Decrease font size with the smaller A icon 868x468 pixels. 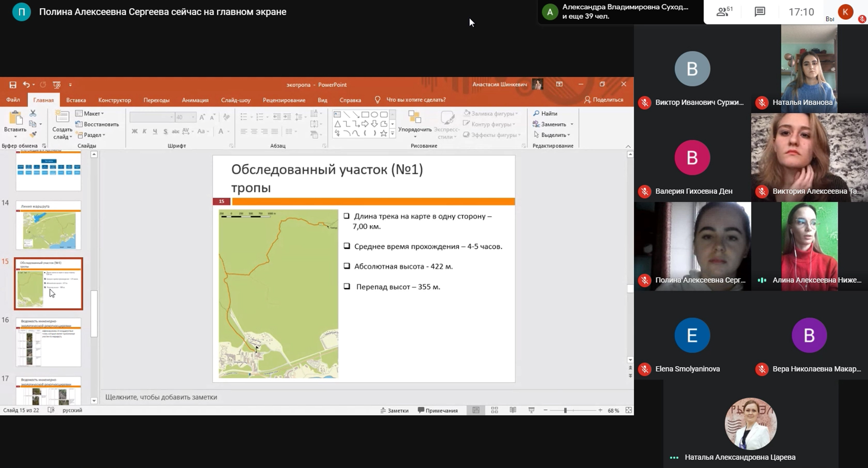[212, 117]
